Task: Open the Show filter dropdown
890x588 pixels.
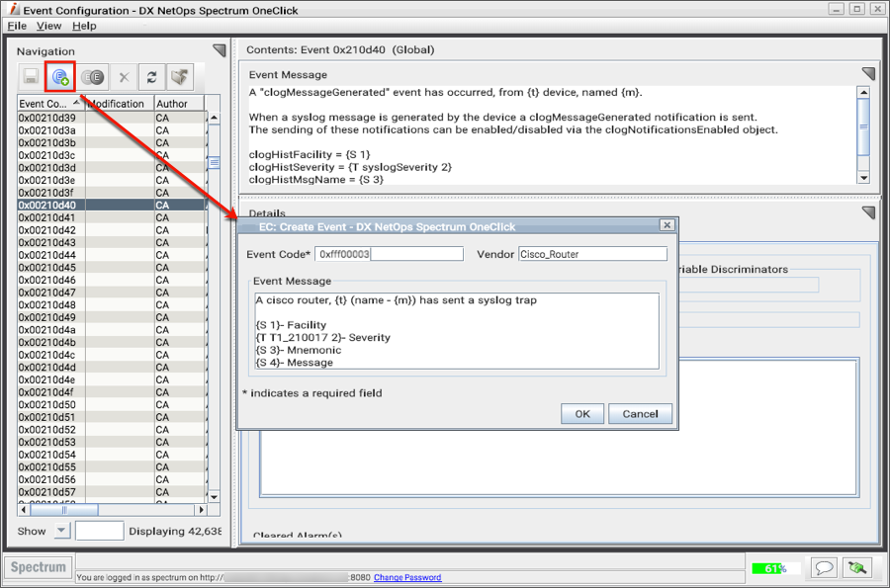Action: (x=61, y=531)
